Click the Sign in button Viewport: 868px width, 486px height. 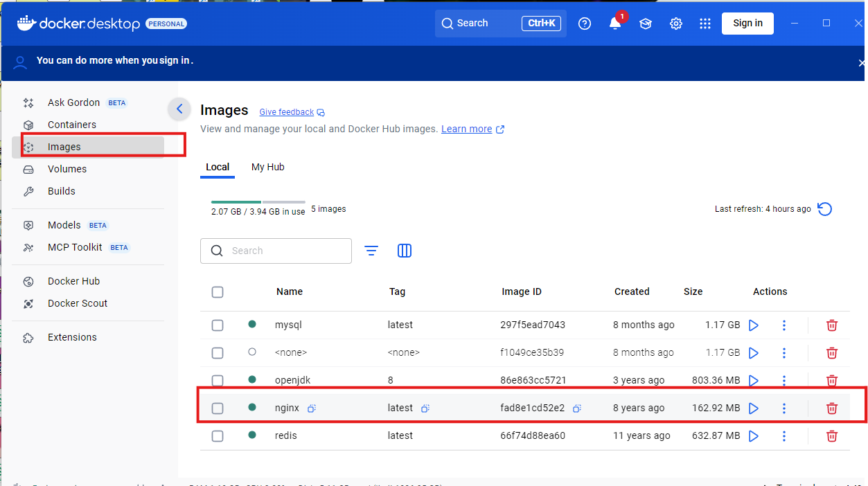747,23
